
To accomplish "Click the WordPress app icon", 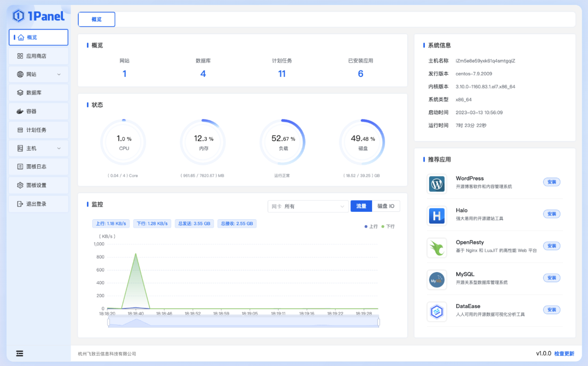I will pos(437,184).
